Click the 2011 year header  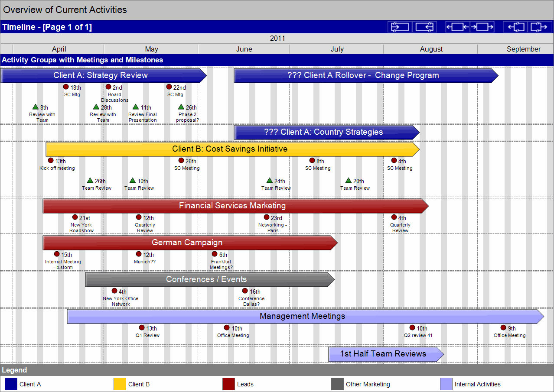coord(277,38)
